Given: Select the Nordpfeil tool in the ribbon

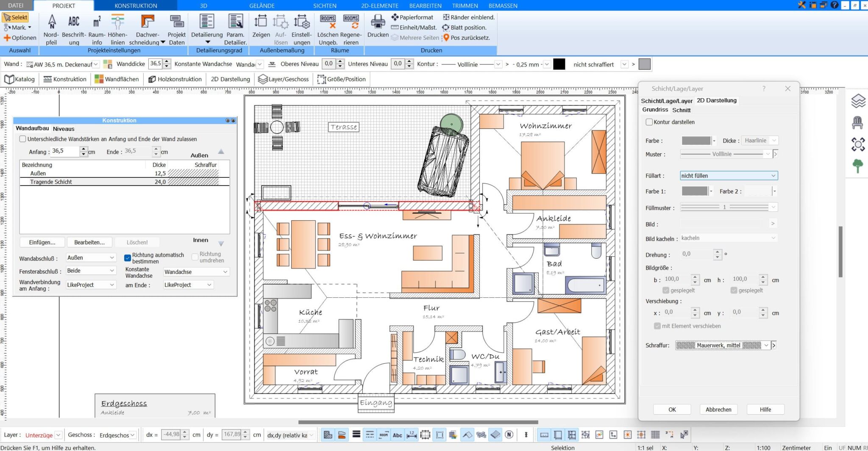Looking at the screenshot, I should pyautogui.click(x=51, y=28).
